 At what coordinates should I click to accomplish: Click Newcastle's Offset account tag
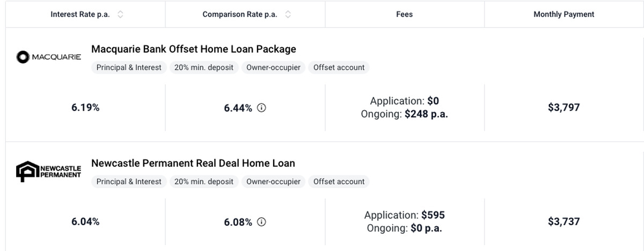pyautogui.click(x=339, y=182)
